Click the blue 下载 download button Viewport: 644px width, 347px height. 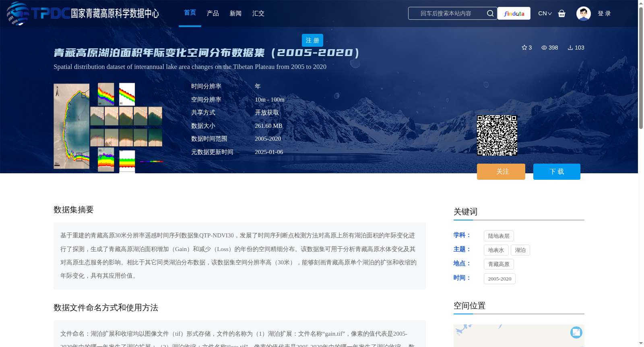[x=557, y=172]
